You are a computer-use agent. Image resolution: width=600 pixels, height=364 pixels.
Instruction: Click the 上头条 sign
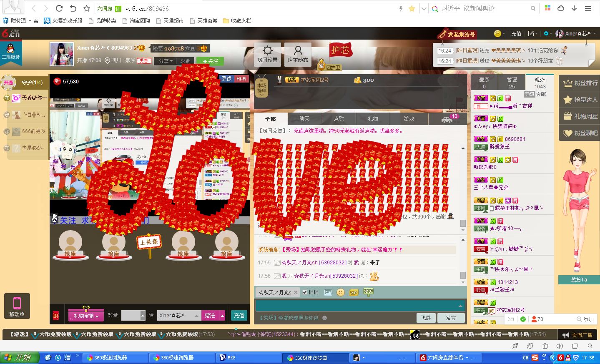(149, 242)
